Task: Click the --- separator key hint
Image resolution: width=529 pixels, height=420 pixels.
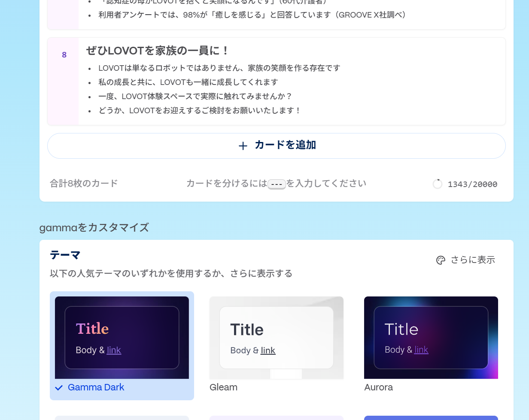Action: pos(277,184)
